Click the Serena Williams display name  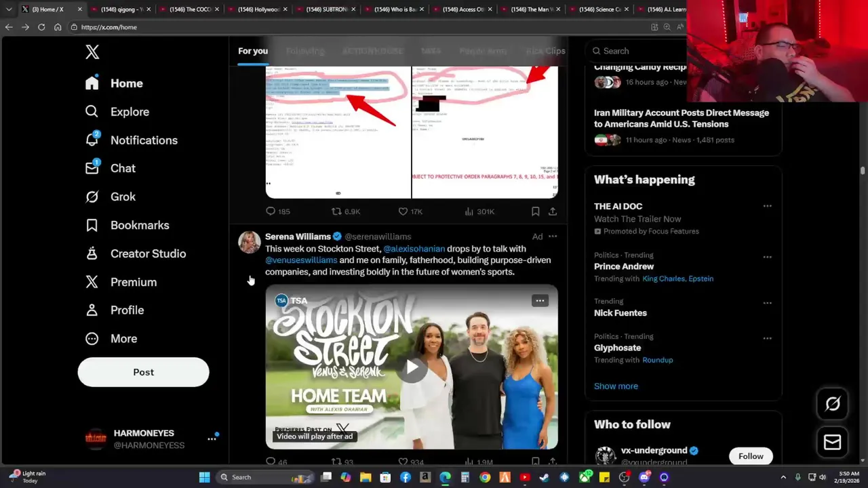[x=298, y=237]
